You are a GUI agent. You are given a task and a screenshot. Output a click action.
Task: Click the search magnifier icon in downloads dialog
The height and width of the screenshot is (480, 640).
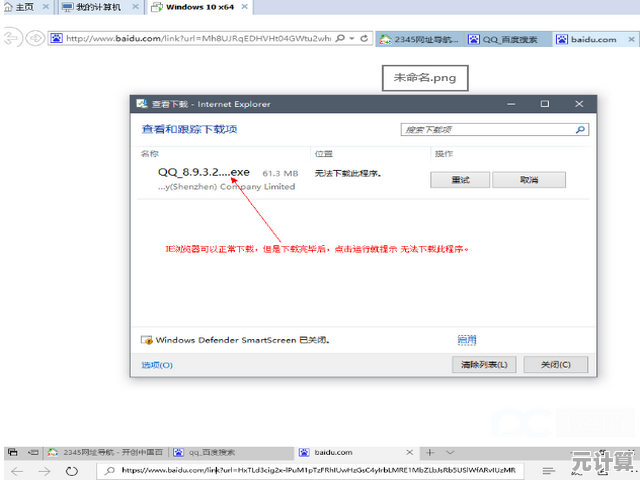click(x=580, y=130)
